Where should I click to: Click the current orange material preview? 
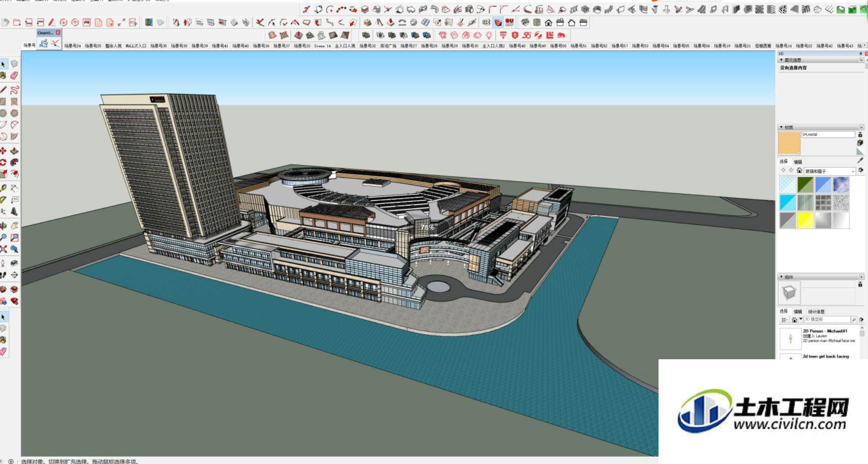tap(789, 143)
